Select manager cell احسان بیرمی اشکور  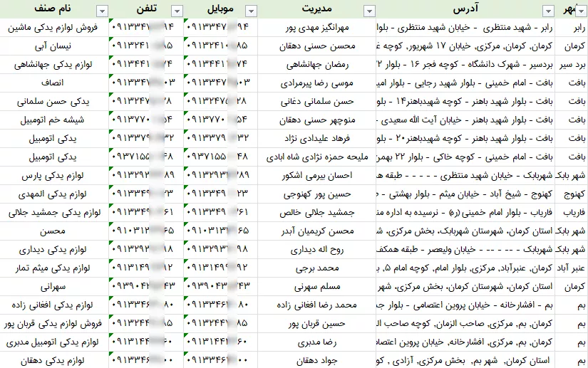click(x=317, y=176)
